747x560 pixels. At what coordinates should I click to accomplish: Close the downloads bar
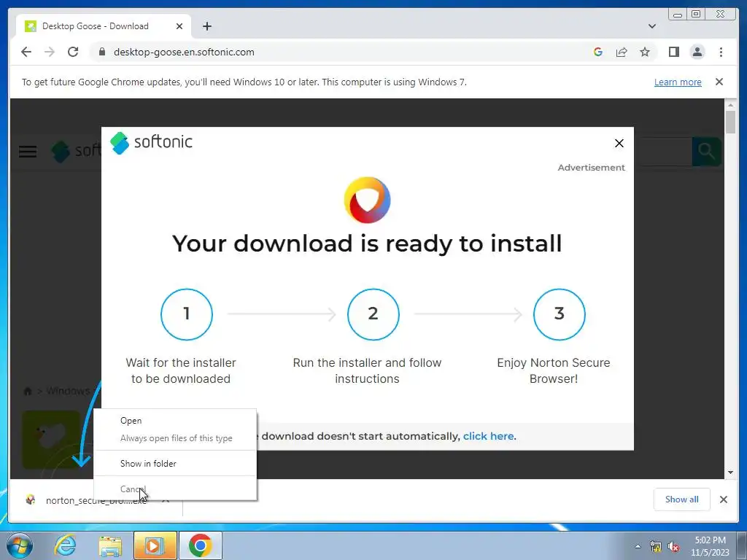723,499
